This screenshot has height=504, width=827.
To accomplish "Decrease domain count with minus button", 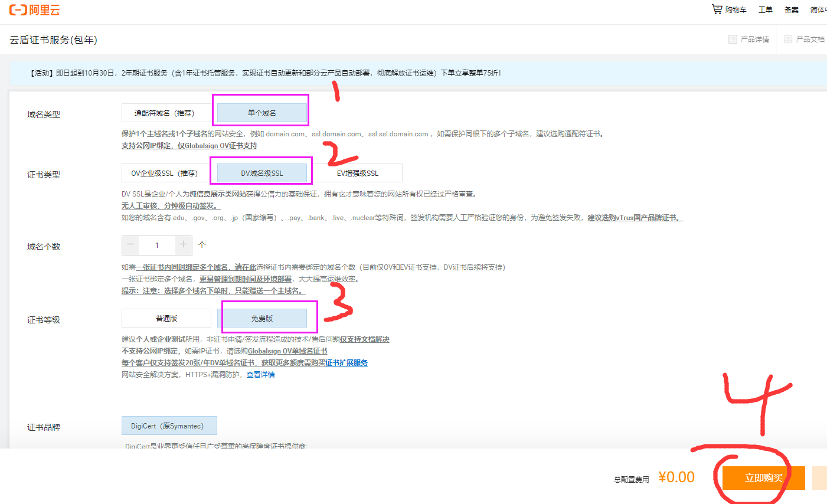I will click(130, 245).
